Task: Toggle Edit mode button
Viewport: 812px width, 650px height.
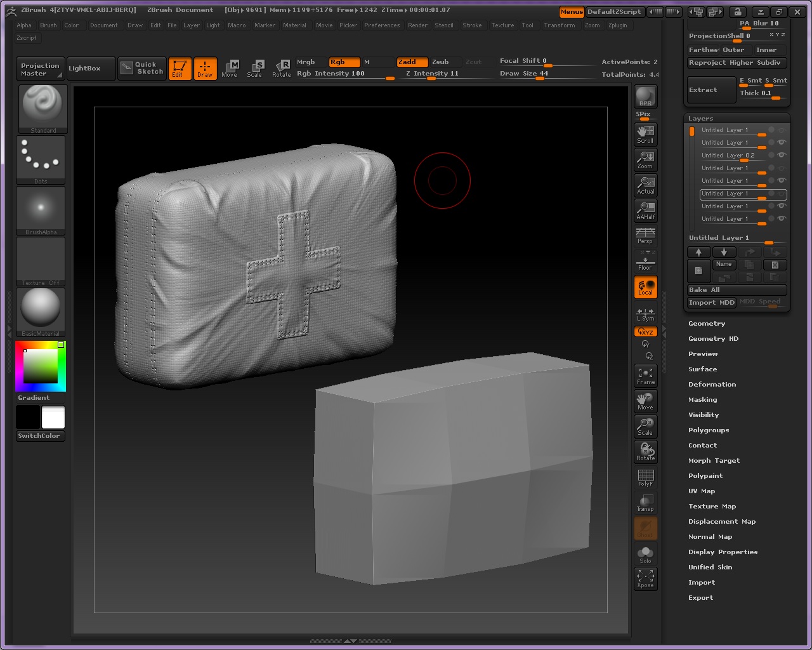Action: [x=180, y=69]
